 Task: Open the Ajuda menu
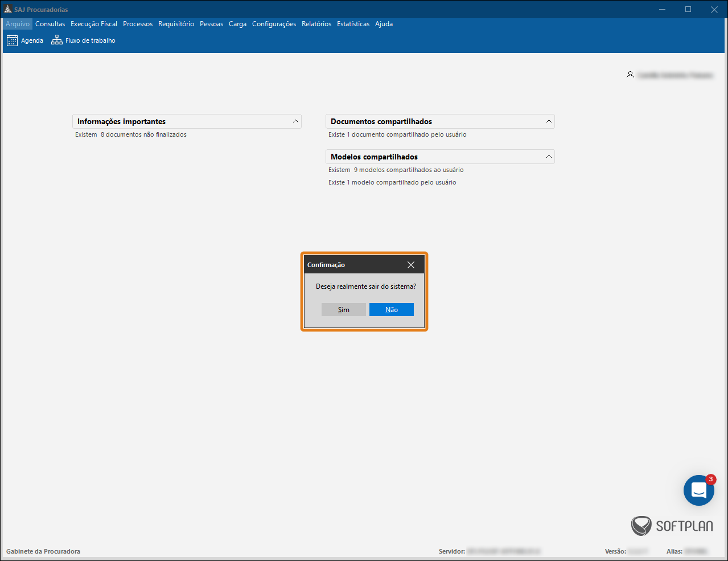384,24
